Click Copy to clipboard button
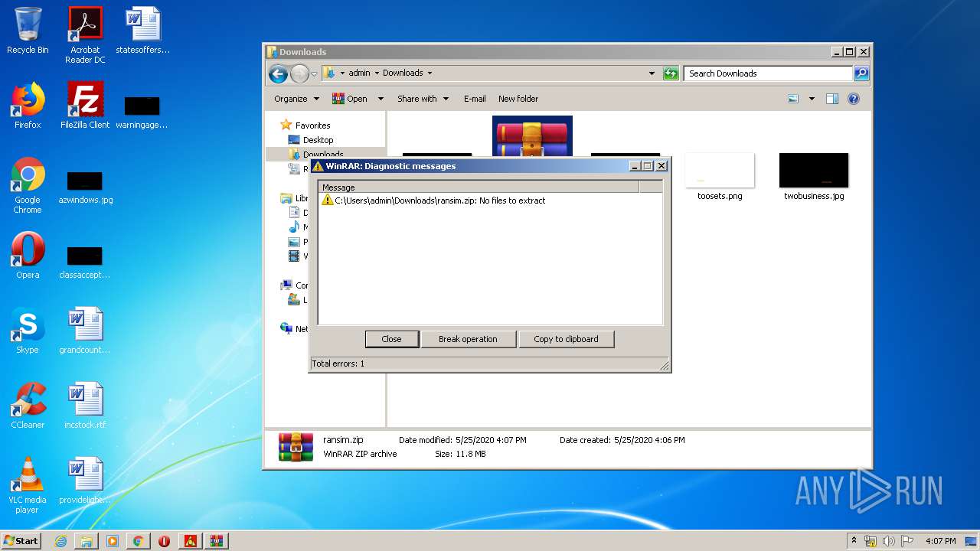Screen dimensions: 980x551 (x=566, y=339)
